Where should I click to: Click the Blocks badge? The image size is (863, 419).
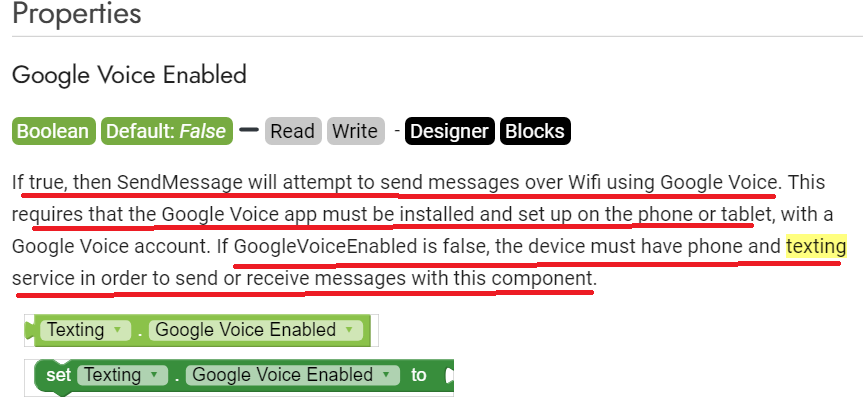[535, 131]
